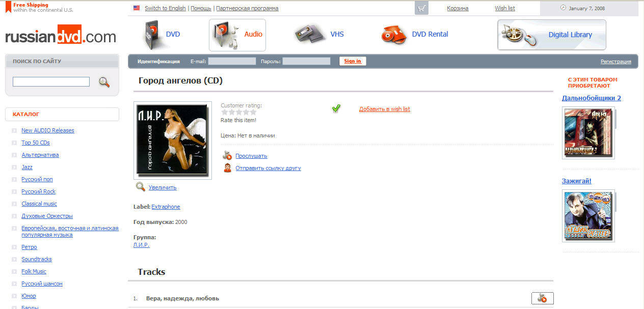Click the bullet icon beside Jazz
The height and width of the screenshot is (309, 644).
click(14, 167)
